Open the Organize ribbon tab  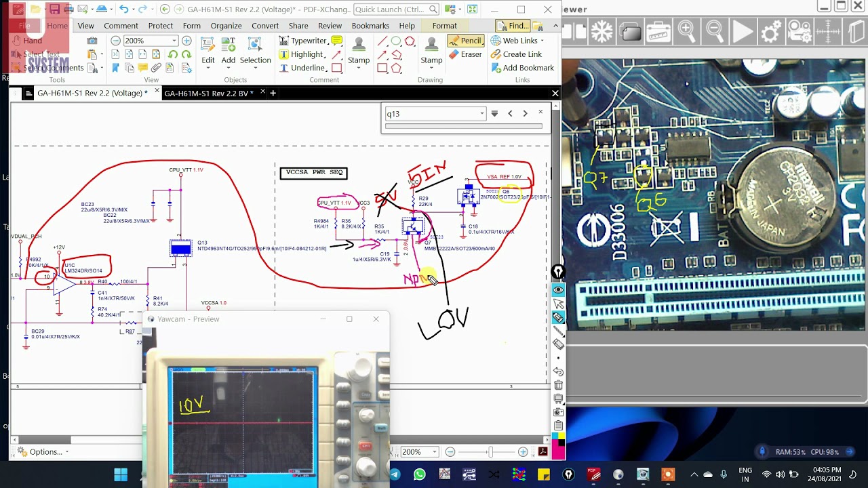(226, 26)
